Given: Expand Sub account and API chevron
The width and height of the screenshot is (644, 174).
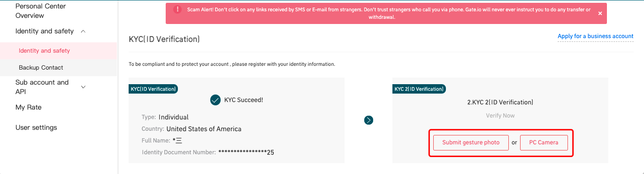Looking at the screenshot, I should tap(83, 87).
